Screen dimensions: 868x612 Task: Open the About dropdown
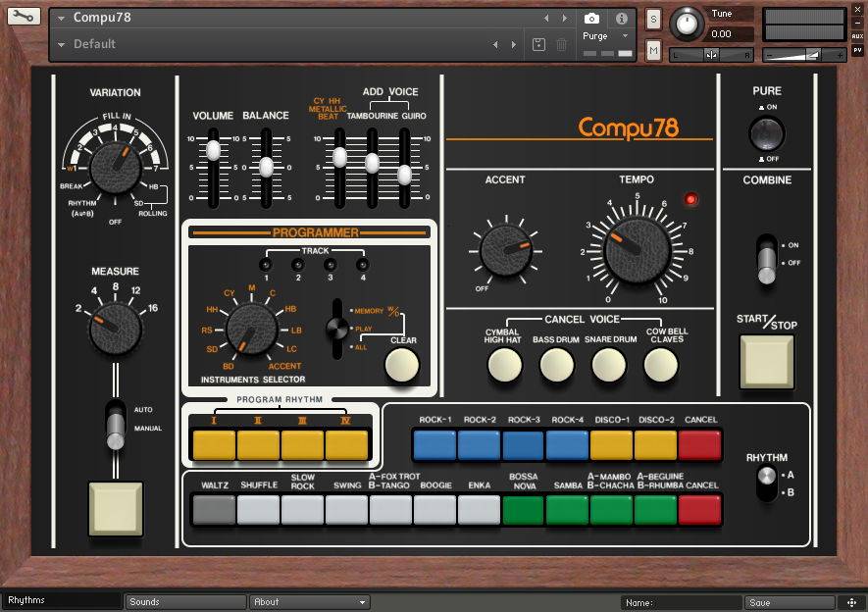(309, 602)
